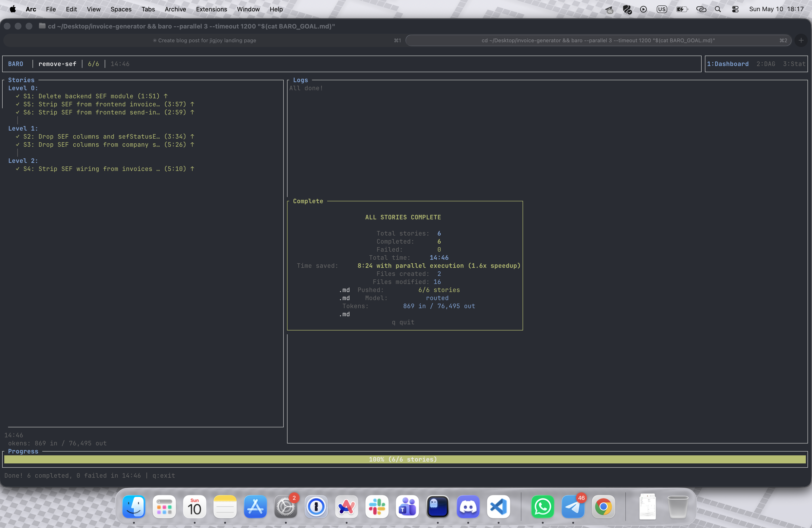The image size is (812, 528).
Task: Click the folder icon in window title
Action: [x=42, y=26]
